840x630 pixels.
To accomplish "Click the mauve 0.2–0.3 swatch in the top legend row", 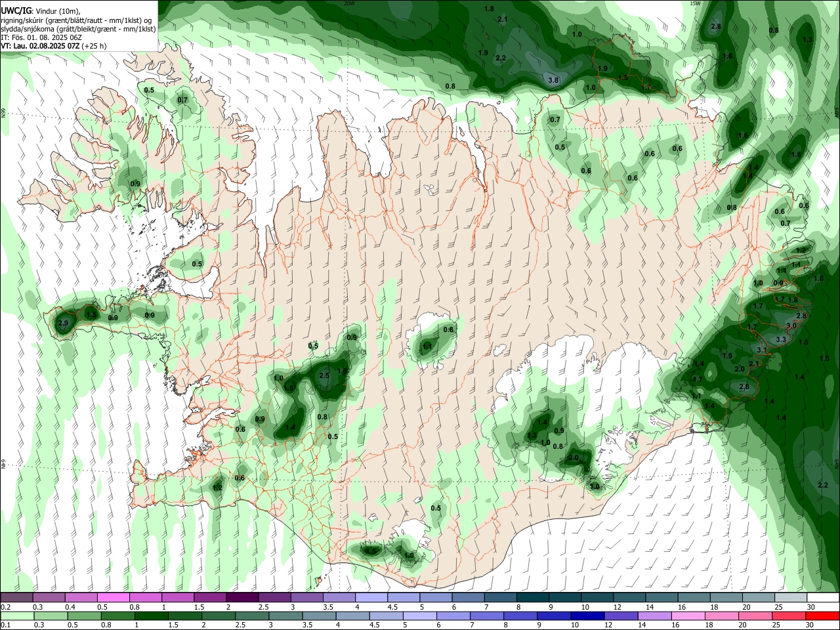I will pos(16,597).
